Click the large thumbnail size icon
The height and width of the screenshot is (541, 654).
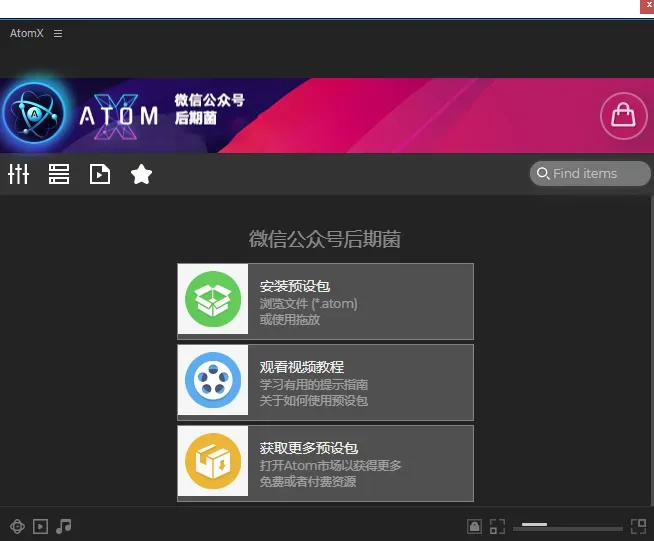coord(638,526)
